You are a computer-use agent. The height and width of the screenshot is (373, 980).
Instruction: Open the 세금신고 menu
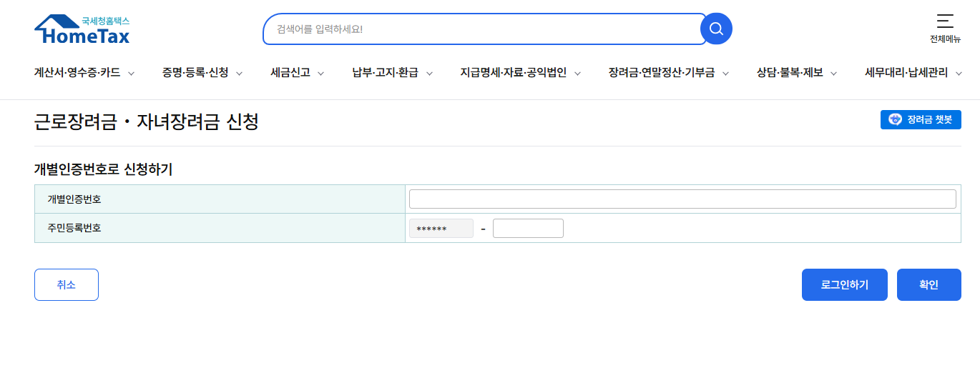tap(290, 72)
